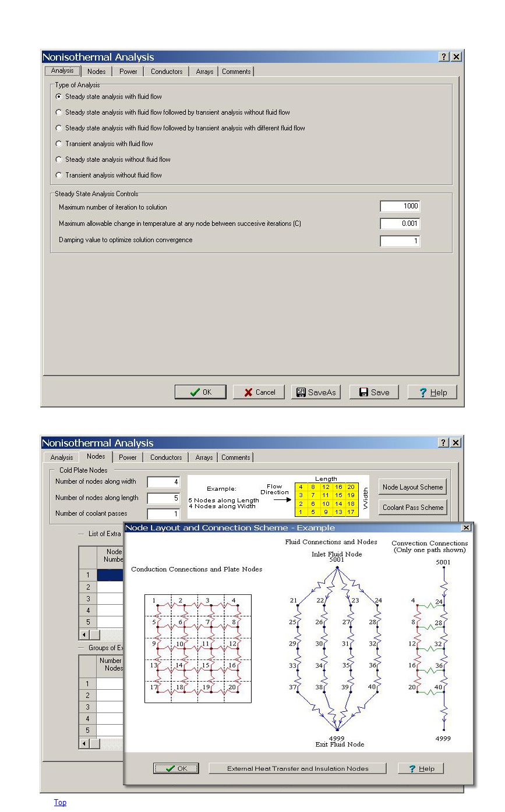Open the Power tab in the lower dialog
The image size is (505, 812).
coord(128,458)
